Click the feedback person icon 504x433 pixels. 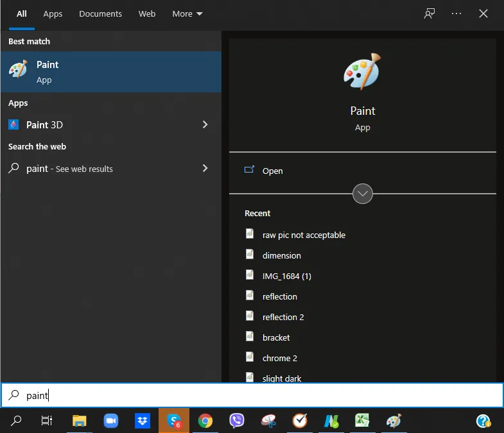[x=430, y=13]
